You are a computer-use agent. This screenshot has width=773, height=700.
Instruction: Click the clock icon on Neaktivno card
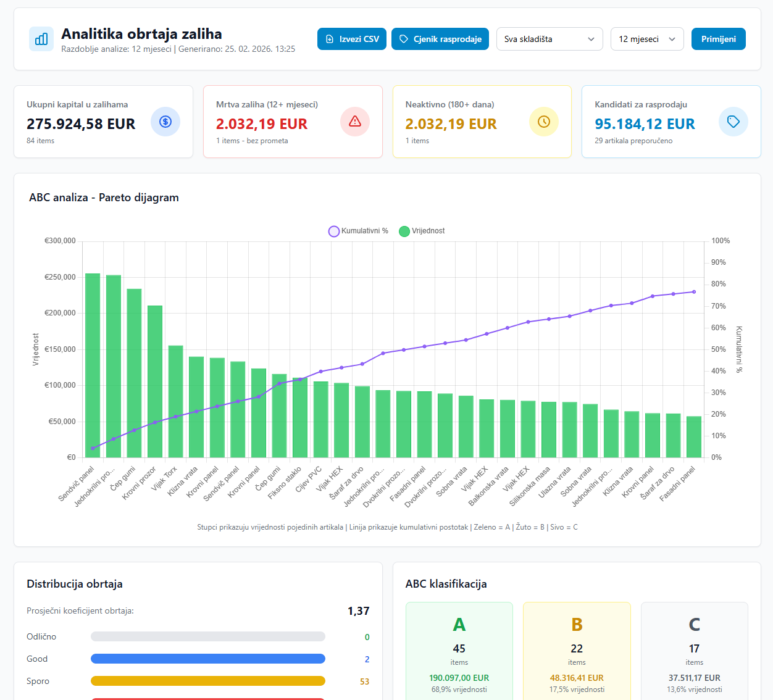(x=544, y=122)
